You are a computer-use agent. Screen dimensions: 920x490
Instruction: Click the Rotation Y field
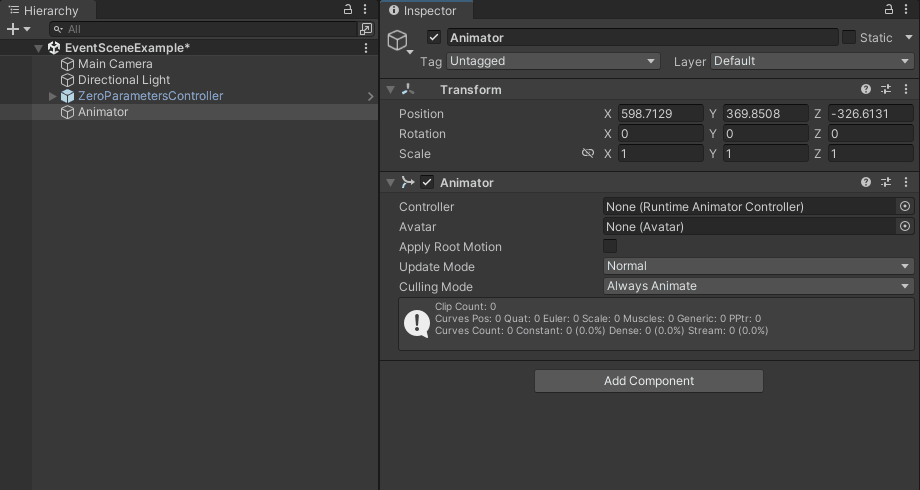[765, 134]
